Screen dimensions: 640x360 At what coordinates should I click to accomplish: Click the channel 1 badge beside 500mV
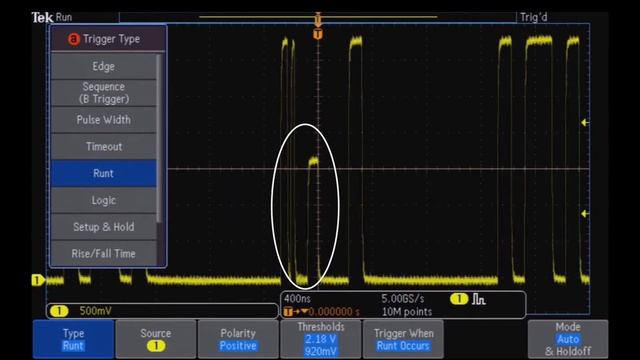point(59,311)
